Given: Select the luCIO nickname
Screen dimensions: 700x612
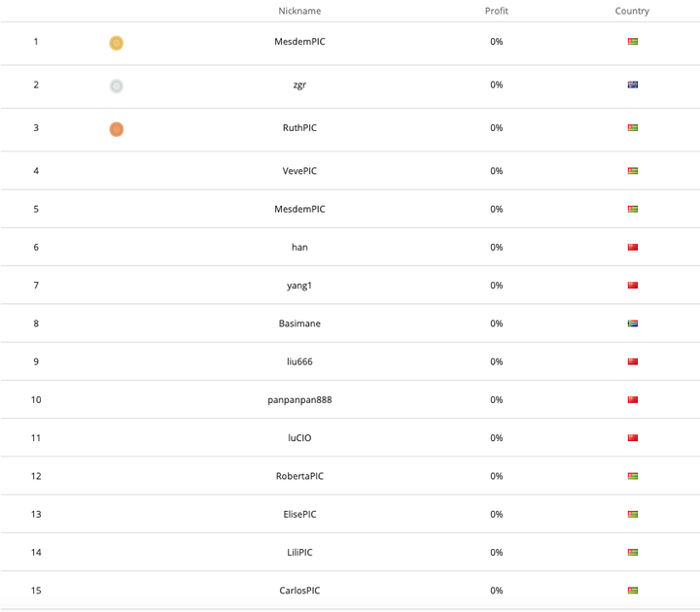Looking at the screenshot, I should [299, 437].
